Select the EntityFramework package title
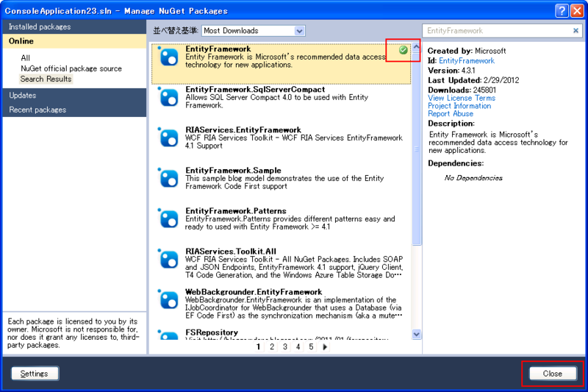Image resolution: width=588 pixels, height=392 pixels. coord(218,49)
